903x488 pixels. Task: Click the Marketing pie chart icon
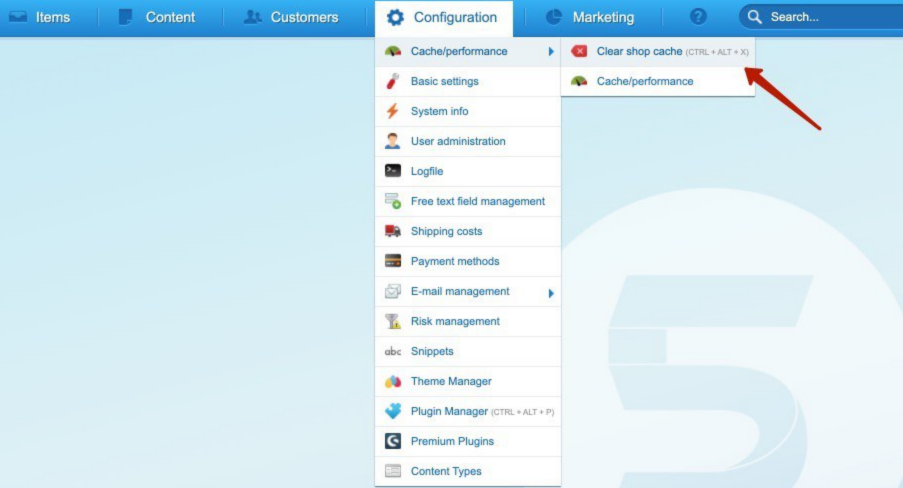(x=553, y=17)
